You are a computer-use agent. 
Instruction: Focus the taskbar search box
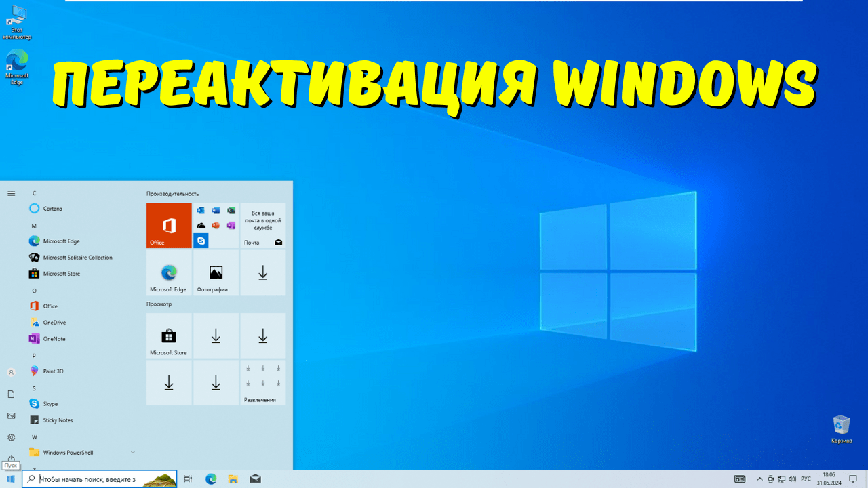(x=100, y=479)
